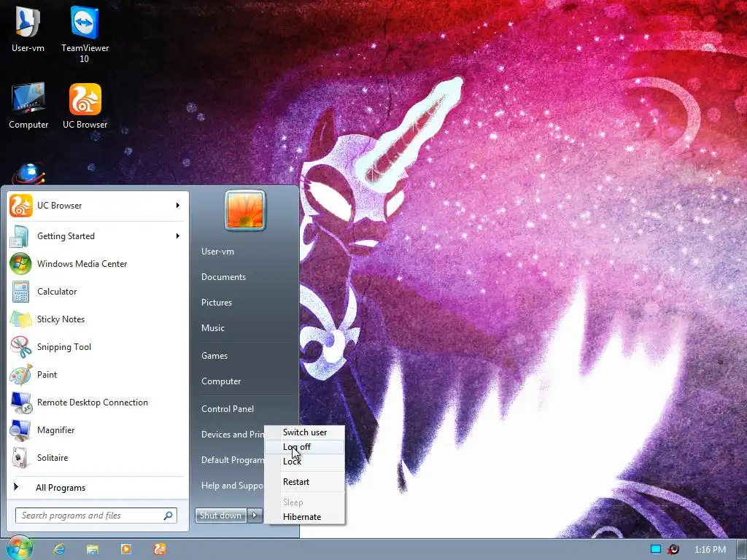Open Help and Support link
The height and width of the screenshot is (560, 747).
[x=232, y=486]
